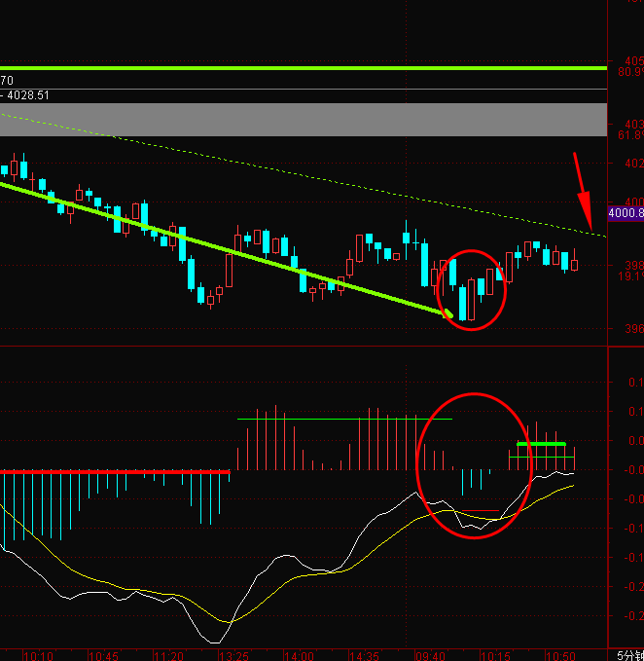This screenshot has height=661, width=644.
Task: Open the 5分钟 period selector
Action: 630,655
